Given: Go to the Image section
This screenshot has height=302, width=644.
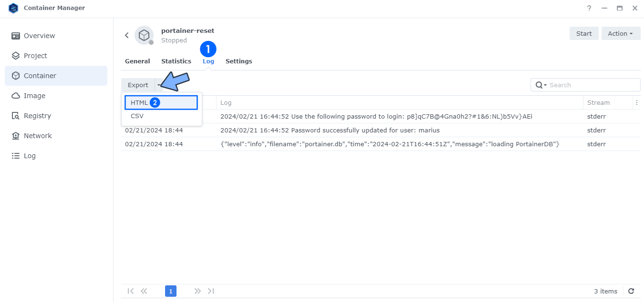Looking at the screenshot, I should point(35,95).
